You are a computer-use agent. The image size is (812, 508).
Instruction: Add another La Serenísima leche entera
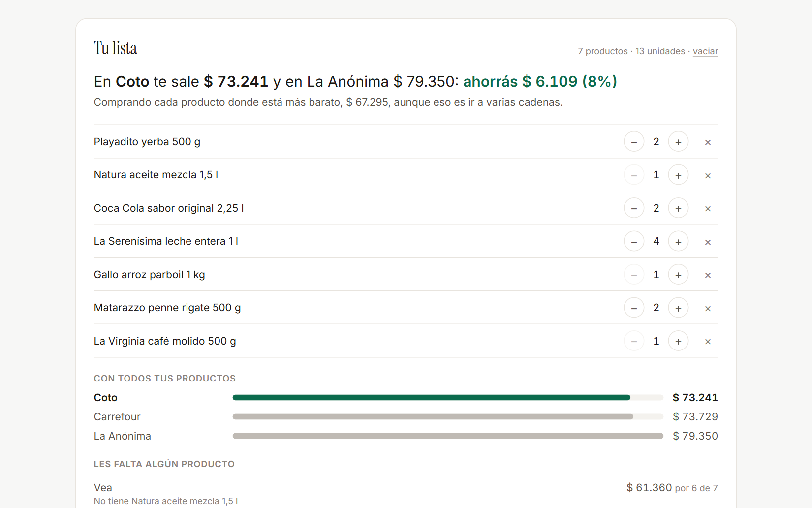point(678,242)
